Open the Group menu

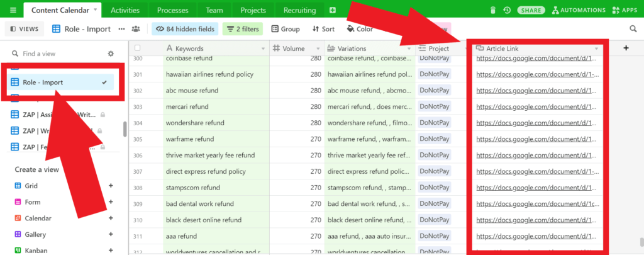[286, 29]
